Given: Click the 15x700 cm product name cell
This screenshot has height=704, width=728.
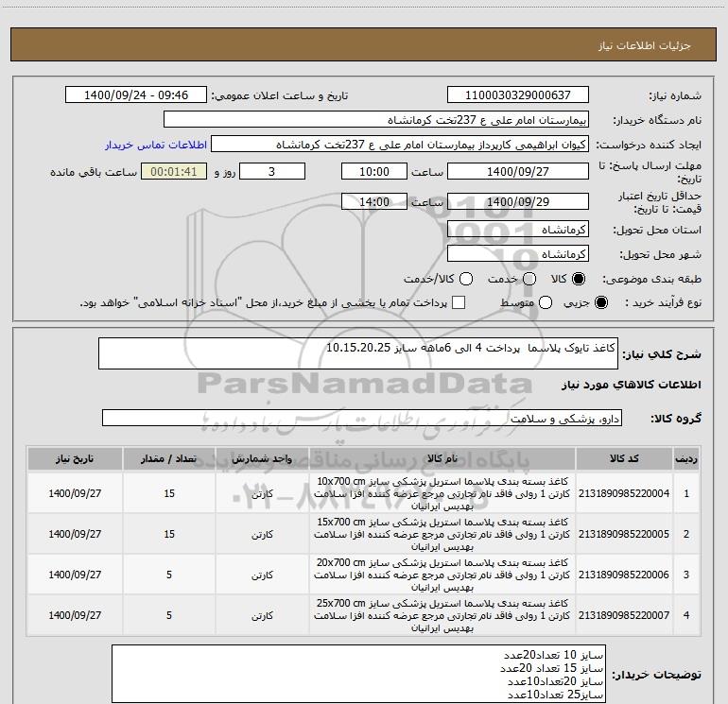Looking at the screenshot, I should click(442, 534).
